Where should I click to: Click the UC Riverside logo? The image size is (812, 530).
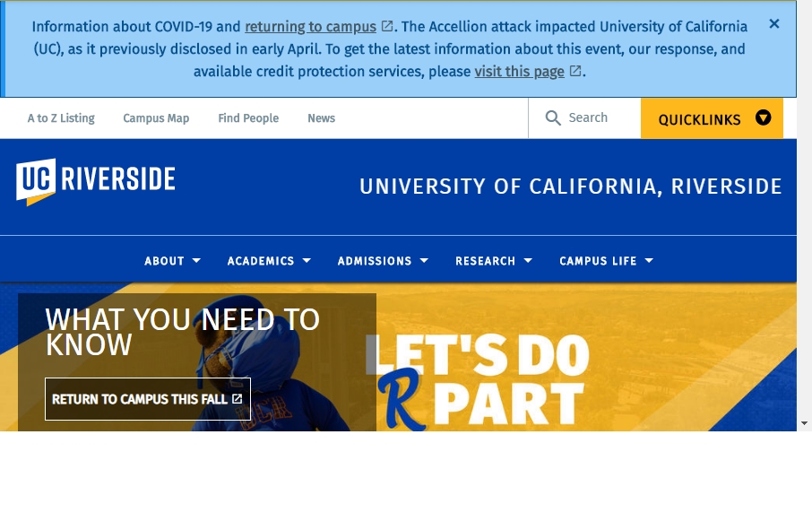click(96, 181)
